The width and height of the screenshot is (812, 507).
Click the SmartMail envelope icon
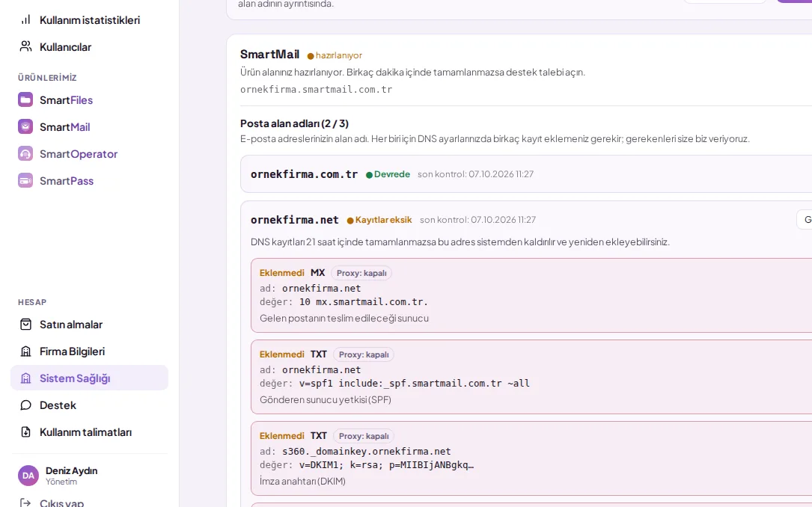coord(25,126)
